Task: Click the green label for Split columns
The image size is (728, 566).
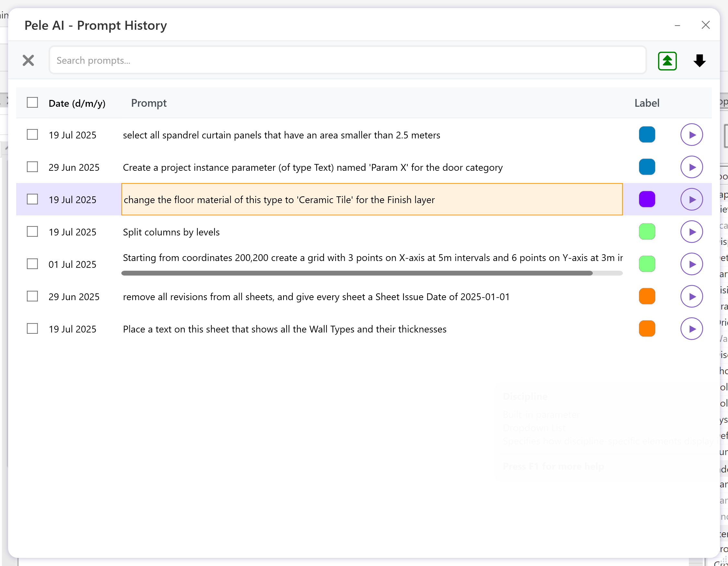Action: [x=647, y=232]
